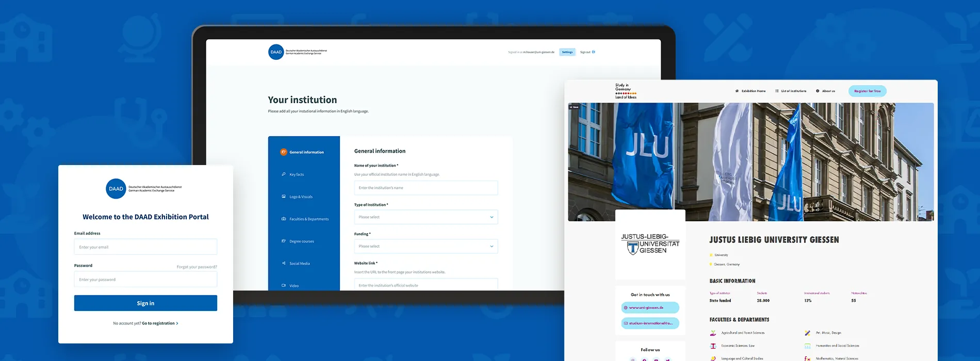The width and height of the screenshot is (980, 361).
Task: Click the DAAD logo in the institution page header
Action: click(x=276, y=52)
